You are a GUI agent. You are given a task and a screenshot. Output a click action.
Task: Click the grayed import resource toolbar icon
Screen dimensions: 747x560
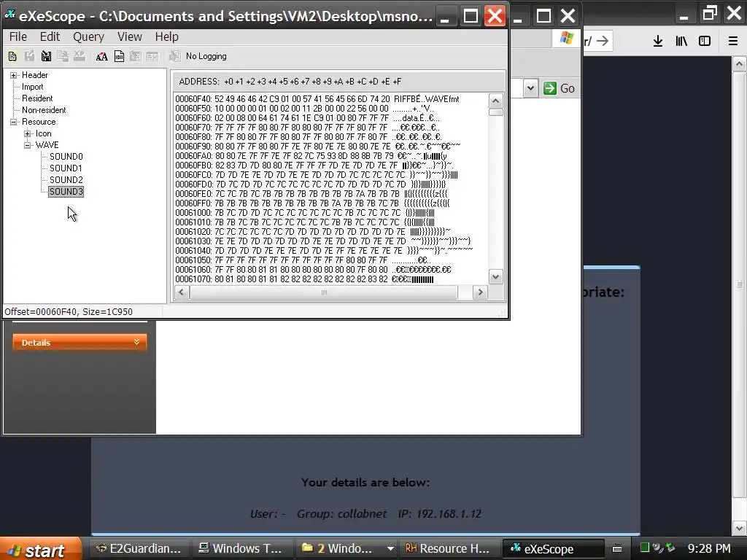(x=63, y=57)
